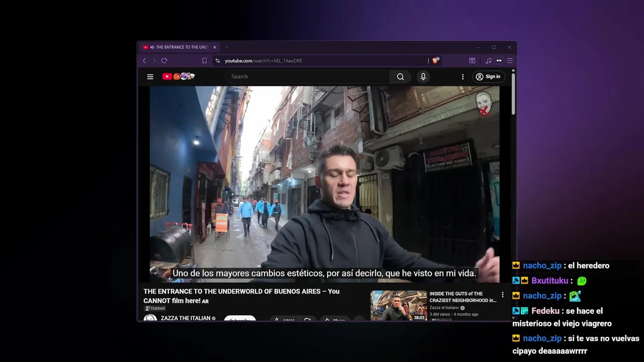The height and width of the screenshot is (362, 644).
Task: Click the youtube.com address bar
Action: 322,61
